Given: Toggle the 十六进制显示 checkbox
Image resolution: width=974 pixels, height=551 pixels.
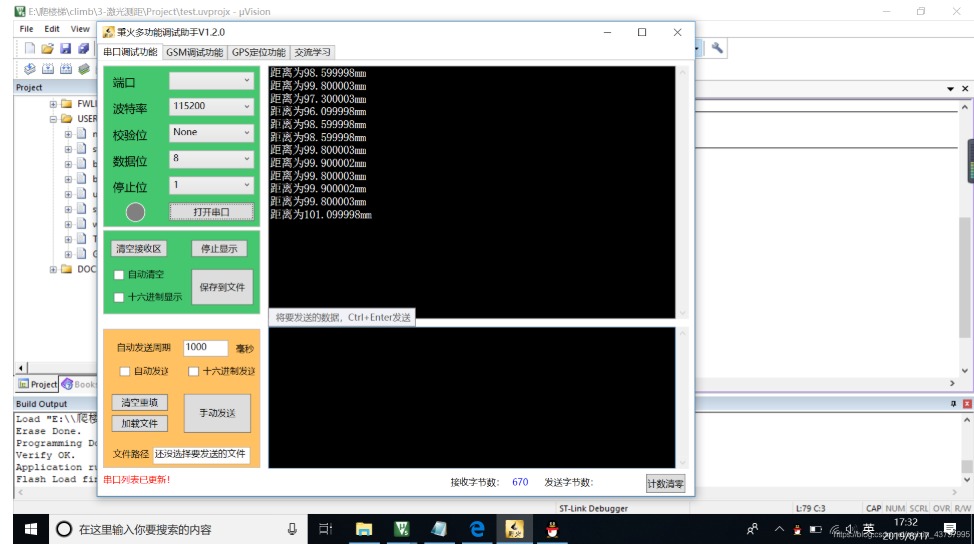Looking at the screenshot, I should click(119, 298).
